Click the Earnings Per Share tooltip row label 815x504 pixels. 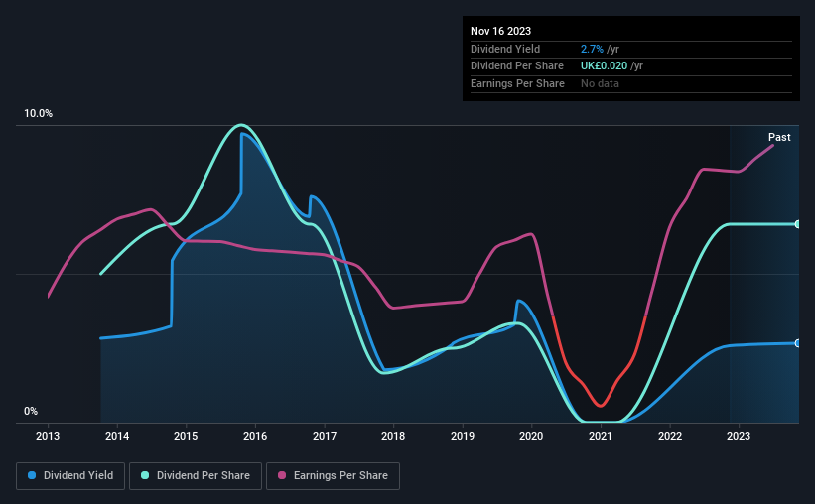click(x=517, y=83)
